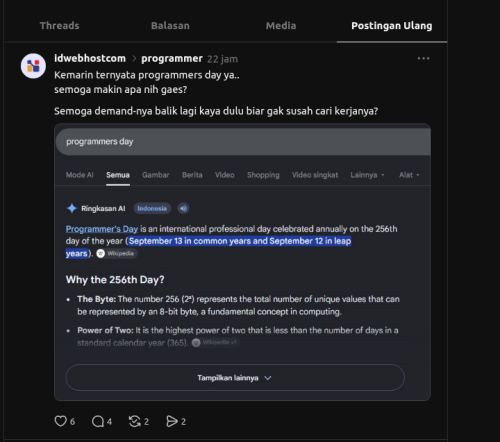Select the Postingan Ulang tab
The height and width of the screenshot is (442, 500).
pos(392,26)
